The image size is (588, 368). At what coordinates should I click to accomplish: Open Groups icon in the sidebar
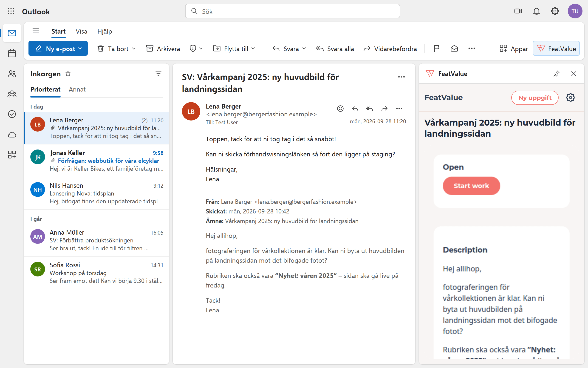point(12,94)
